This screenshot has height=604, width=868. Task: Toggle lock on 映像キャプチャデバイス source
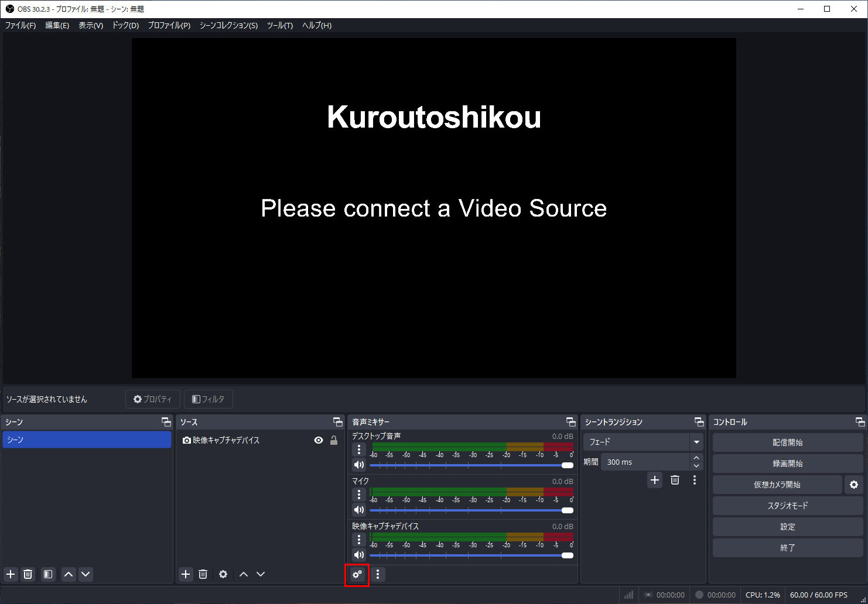point(334,440)
